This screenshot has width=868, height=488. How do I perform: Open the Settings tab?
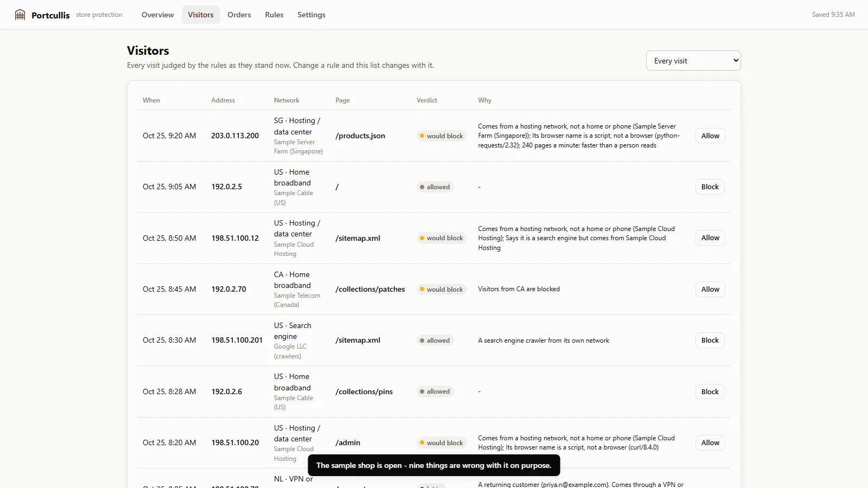click(x=311, y=15)
